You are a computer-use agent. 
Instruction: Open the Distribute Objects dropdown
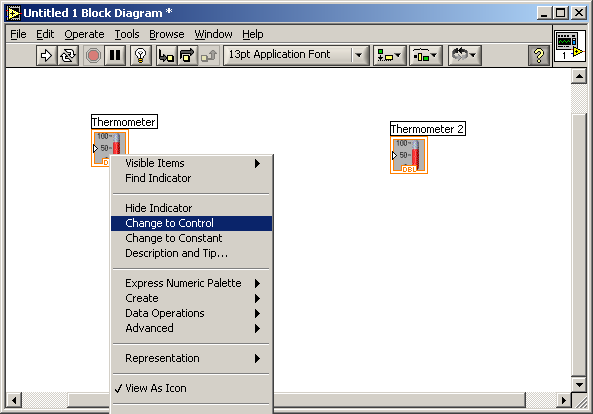425,56
